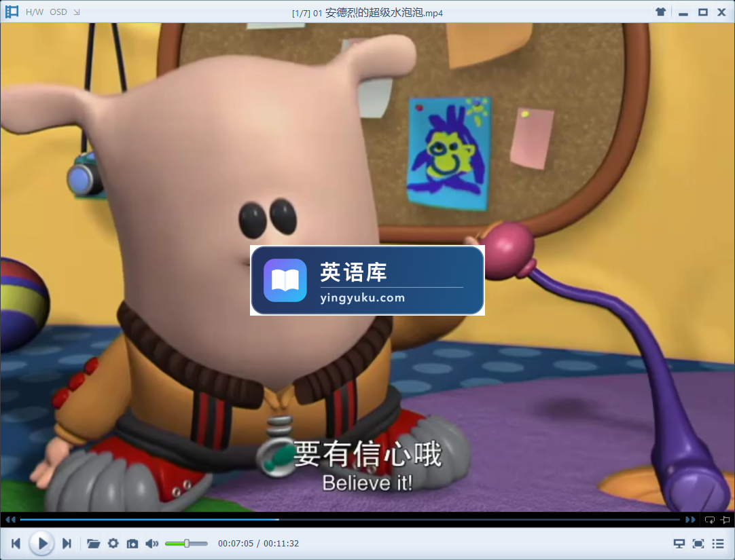The image size is (735, 560).
Task: Toggle H/W hardware decoding
Action: (34, 12)
